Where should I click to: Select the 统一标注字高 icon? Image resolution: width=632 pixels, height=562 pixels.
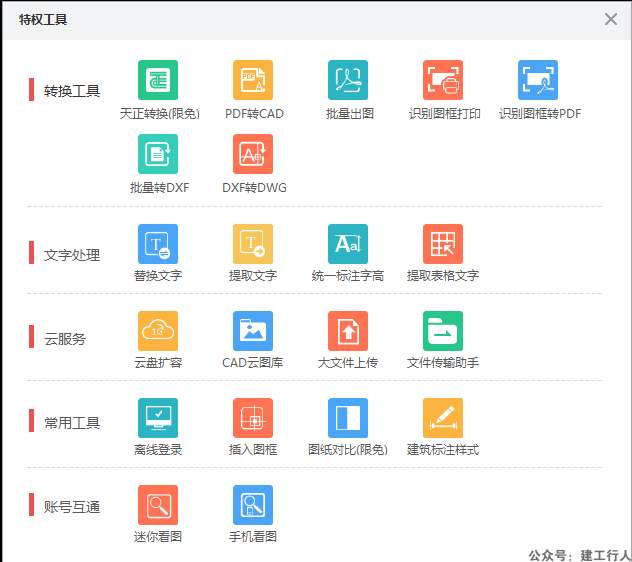(348, 244)
